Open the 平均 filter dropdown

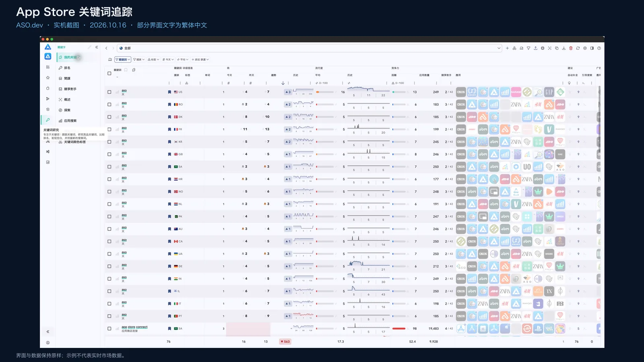pos(183,60)
